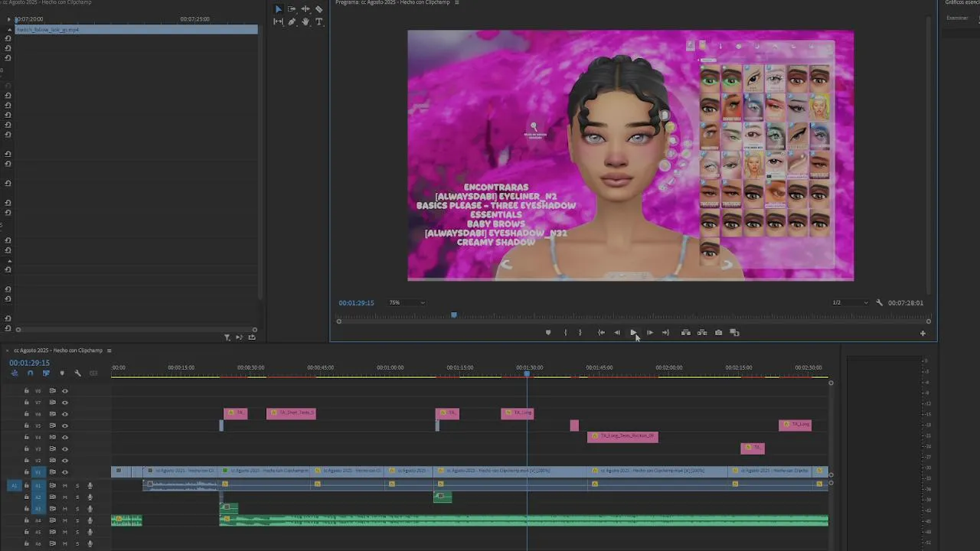Select TA_Long_Texto clip on track V4
The image size is (980, 551).
click(622, 437)
